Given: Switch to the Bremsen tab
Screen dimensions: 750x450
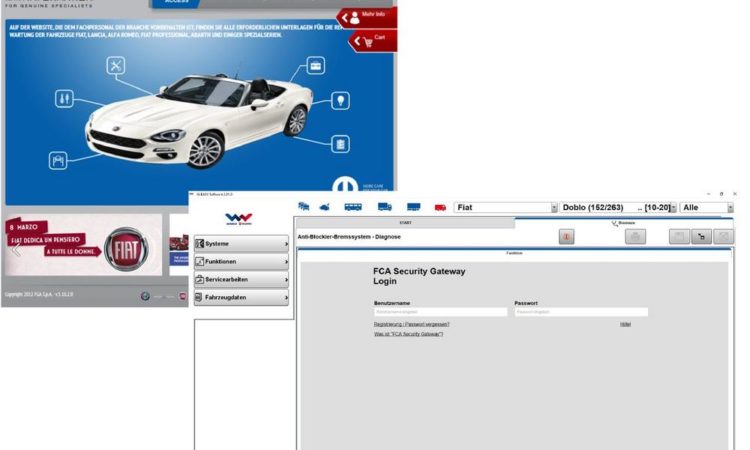Looking at the screenshot, I should [x=623, y=223].
